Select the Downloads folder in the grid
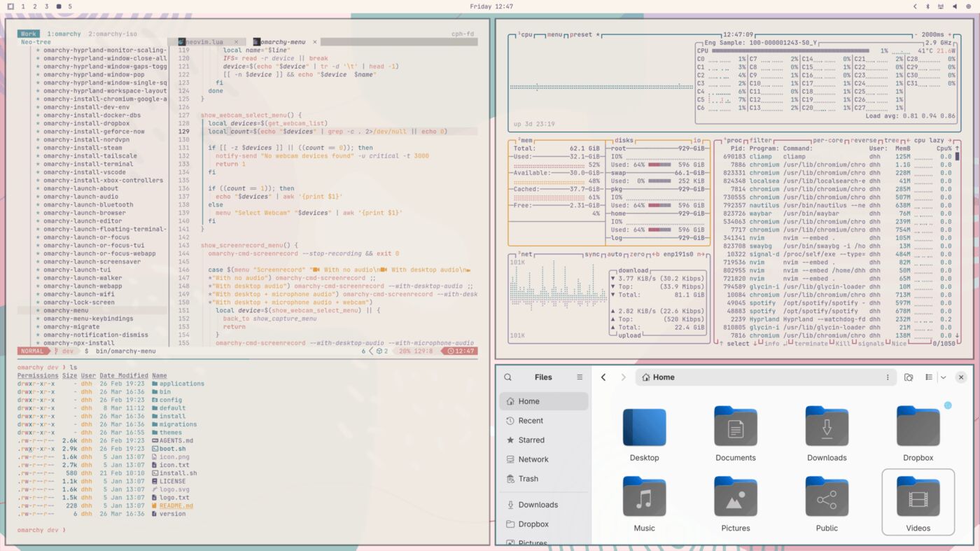980x551 pixels. 827,426
